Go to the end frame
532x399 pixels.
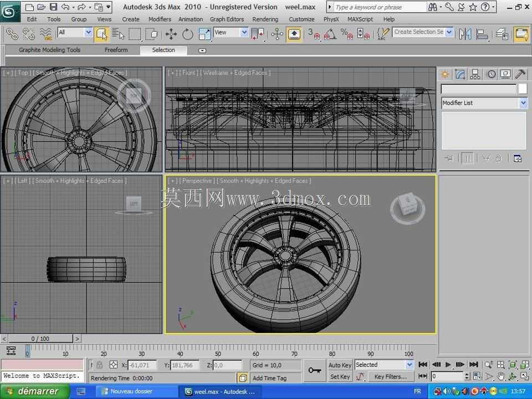pos(473,365)
